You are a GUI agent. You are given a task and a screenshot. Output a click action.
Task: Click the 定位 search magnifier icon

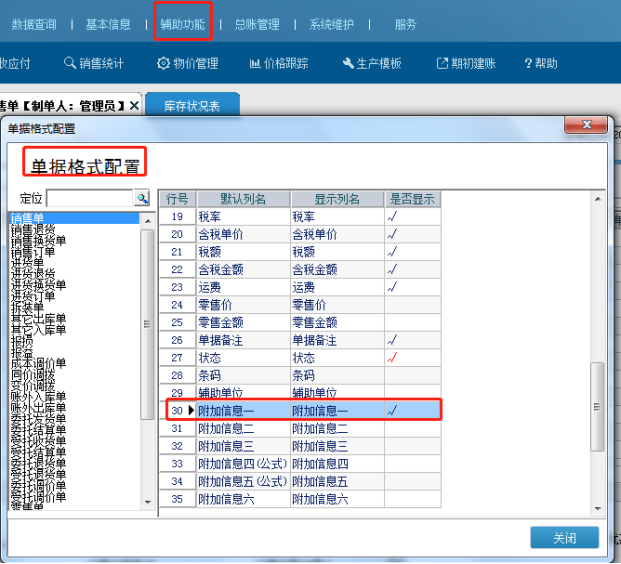142,198
